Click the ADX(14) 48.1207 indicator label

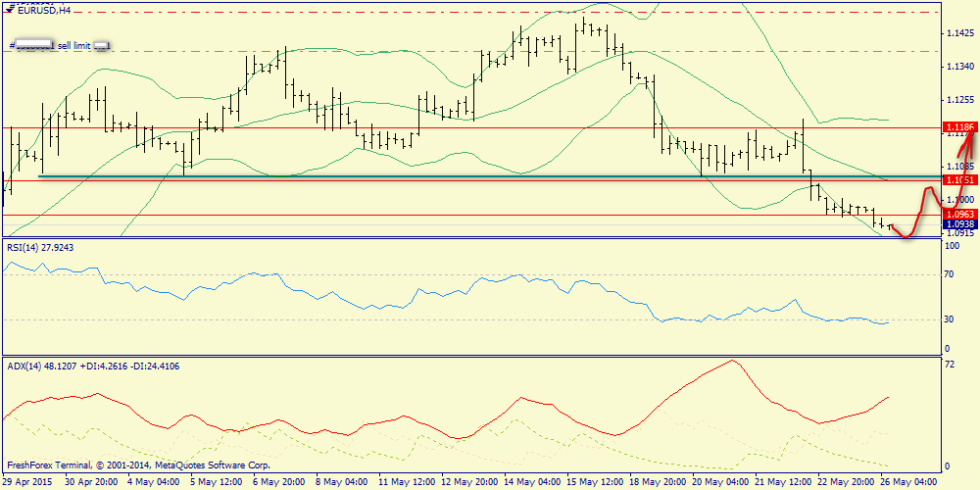click(x=93, y=367)
